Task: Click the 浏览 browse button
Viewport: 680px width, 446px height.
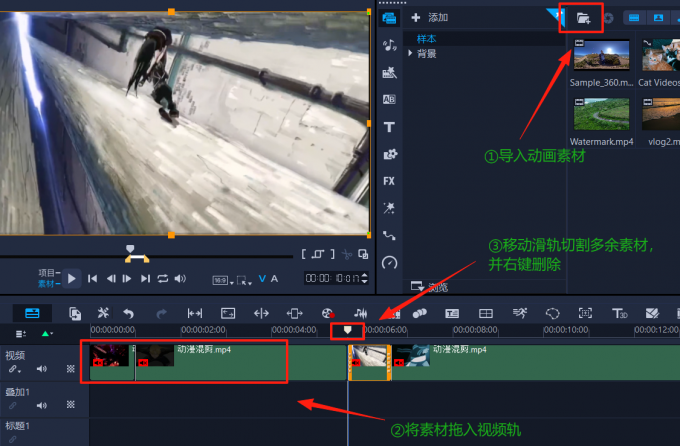Action: pyautogui.click(x=429, y=286)
